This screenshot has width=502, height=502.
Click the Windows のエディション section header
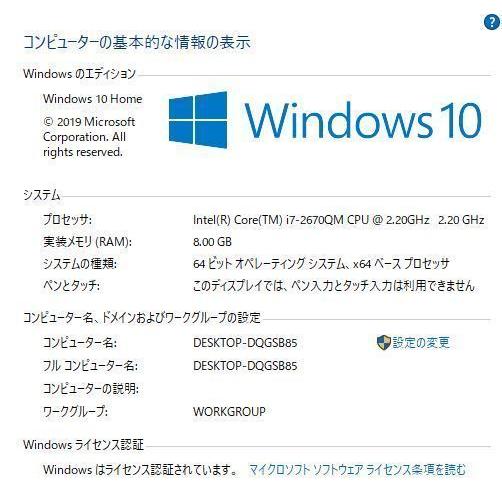[79, 74]
